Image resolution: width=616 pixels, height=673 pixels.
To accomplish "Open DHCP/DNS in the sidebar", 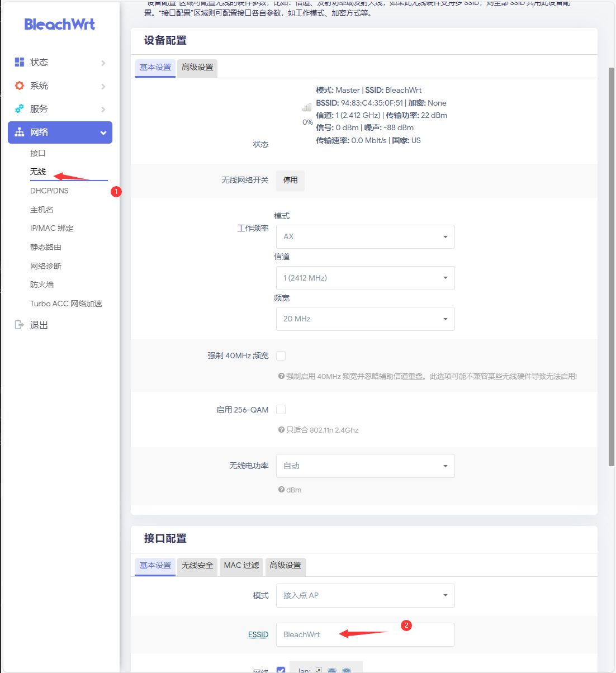I will coord(49,191).
